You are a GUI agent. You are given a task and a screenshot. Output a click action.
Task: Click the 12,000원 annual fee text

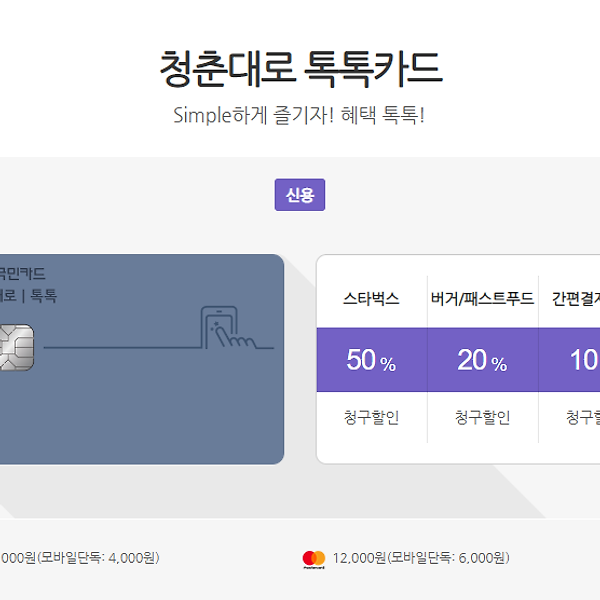pos(358,558)
